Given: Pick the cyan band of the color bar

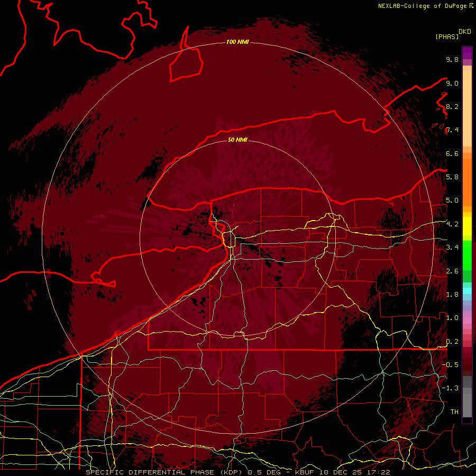Looking at the screenshot, I should click(x=467, y=291).
